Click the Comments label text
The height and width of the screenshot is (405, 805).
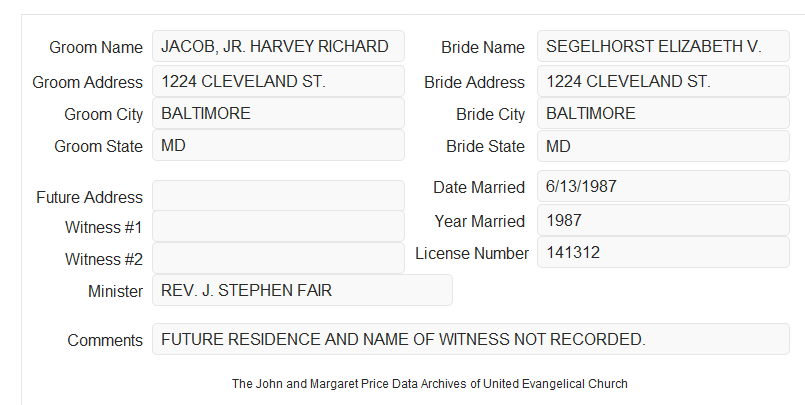(105, 340)
